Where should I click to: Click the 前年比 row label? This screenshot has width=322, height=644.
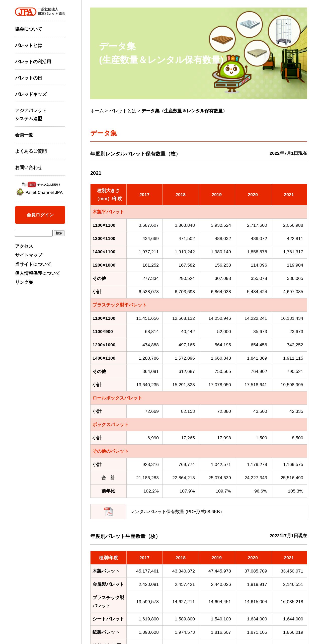click(x=108, y=491)
